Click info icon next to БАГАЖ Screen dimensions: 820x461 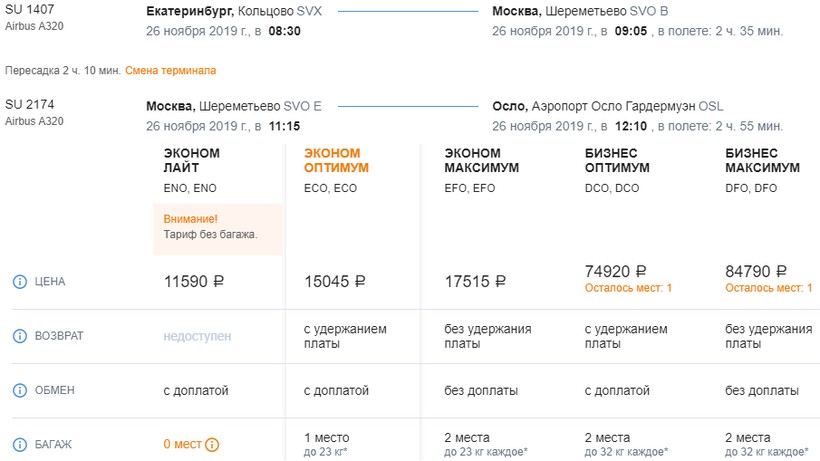pos(19,444)
